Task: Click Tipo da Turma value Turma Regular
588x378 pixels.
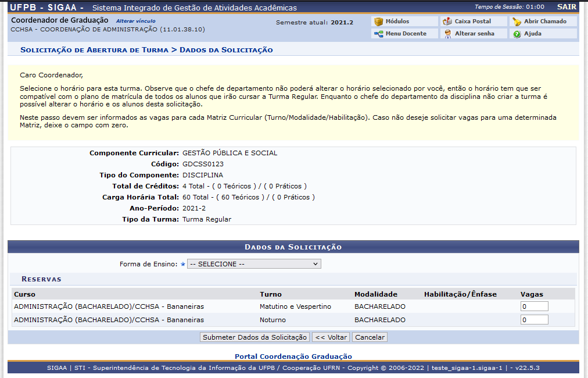Action: pyautogui.click(x=207, y=219)
